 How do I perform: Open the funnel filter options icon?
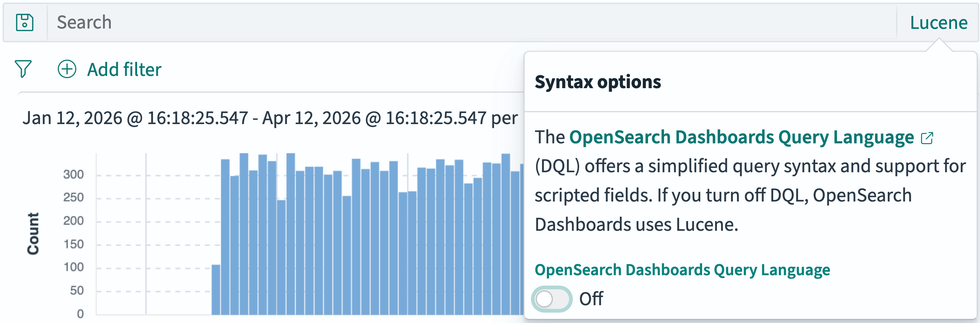pos(23,69)
